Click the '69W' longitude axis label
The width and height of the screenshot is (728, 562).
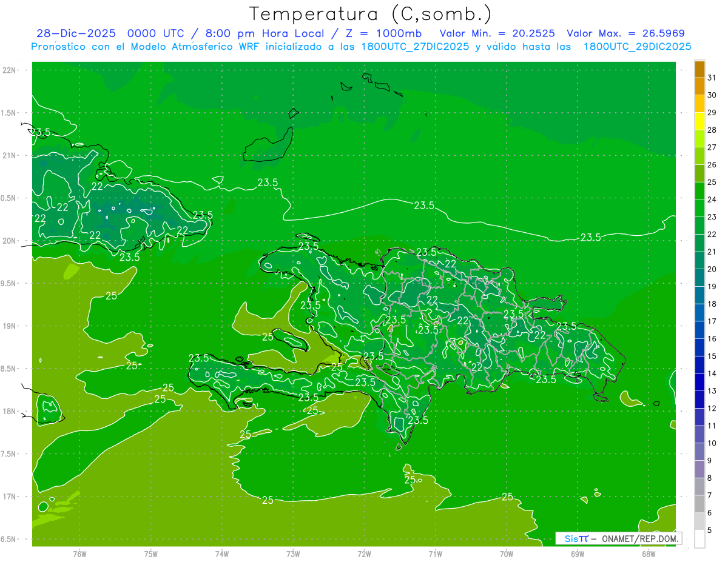[x=578, y=554]
